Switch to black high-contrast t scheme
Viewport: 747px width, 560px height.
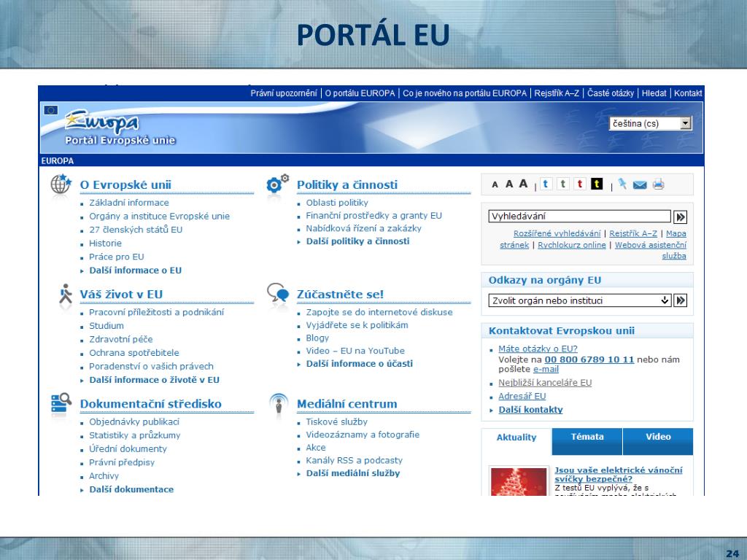pyautogui.click(x=597, y=184)
